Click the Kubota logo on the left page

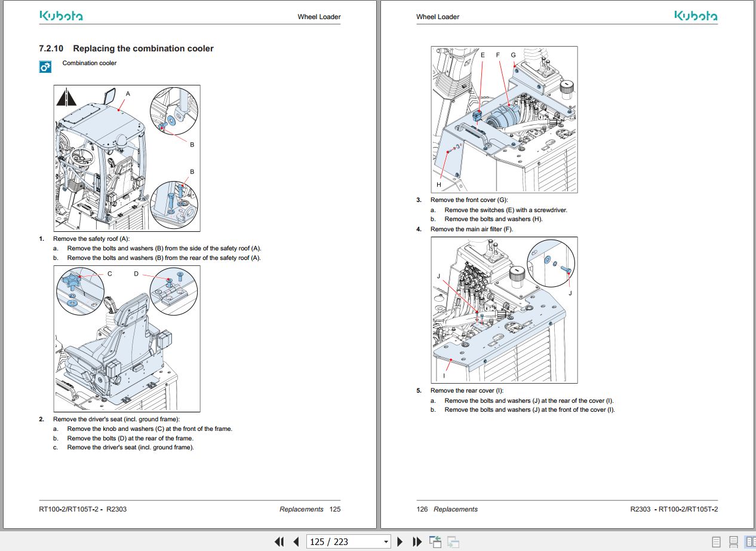click(x=62, y=16)
